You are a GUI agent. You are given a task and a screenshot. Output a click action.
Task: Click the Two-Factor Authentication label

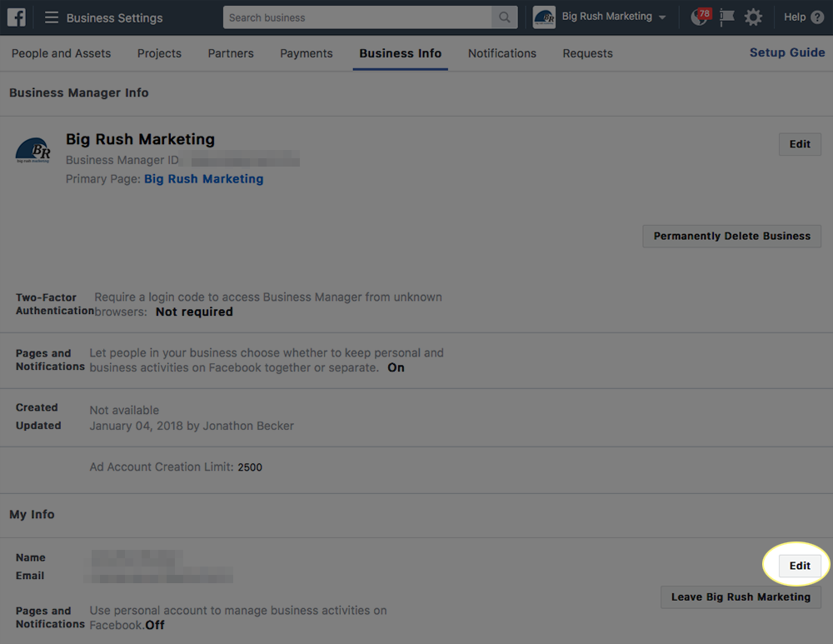(x=55, y=304)
